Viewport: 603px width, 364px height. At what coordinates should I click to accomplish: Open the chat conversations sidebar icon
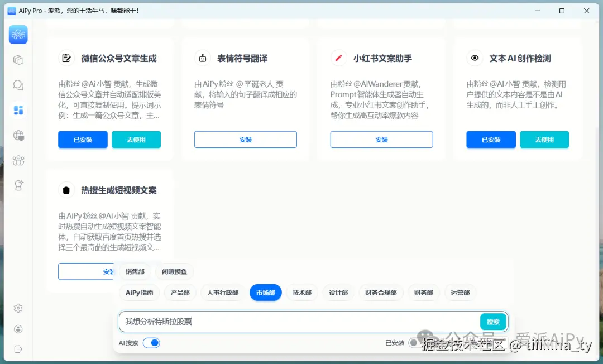click(x=18, y=85)
